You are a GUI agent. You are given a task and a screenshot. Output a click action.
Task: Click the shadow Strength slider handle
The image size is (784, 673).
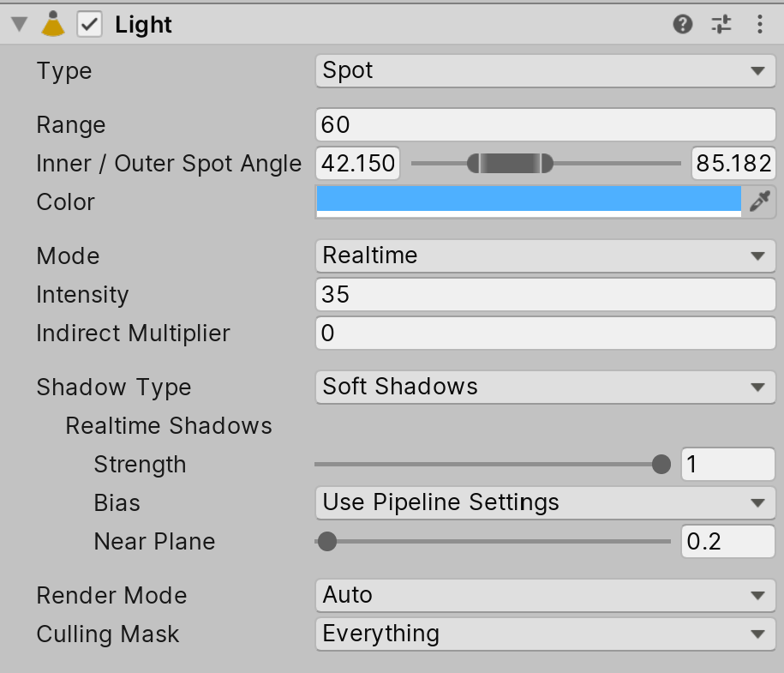pyautogui.click(x=661, y=465)
